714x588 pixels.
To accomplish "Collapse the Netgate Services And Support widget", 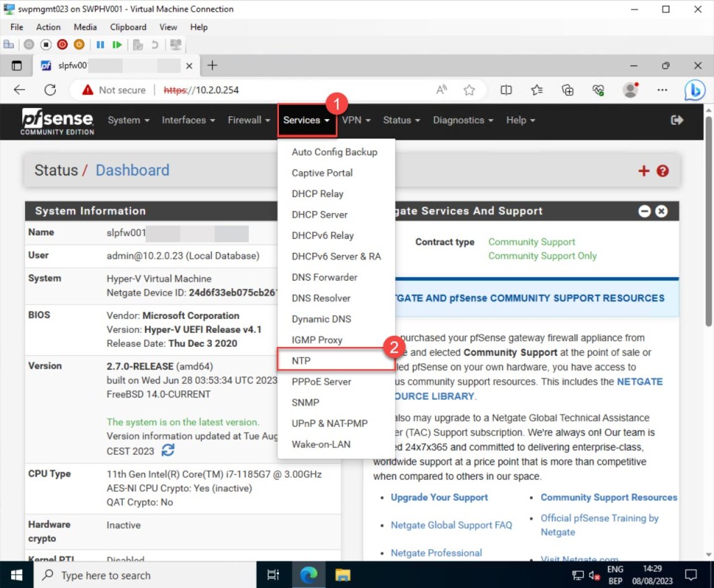I will [x=645, y=211].
